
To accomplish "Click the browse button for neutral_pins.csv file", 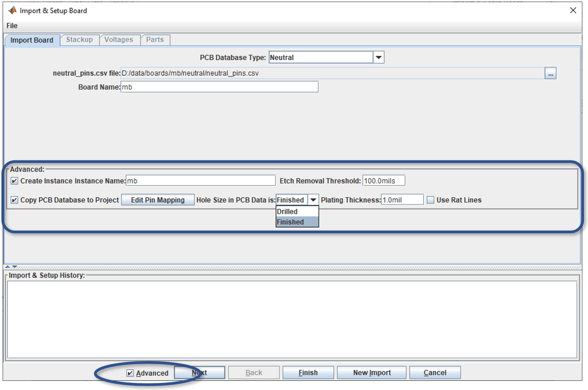I will pyautogui.click(x=551, y=73).
